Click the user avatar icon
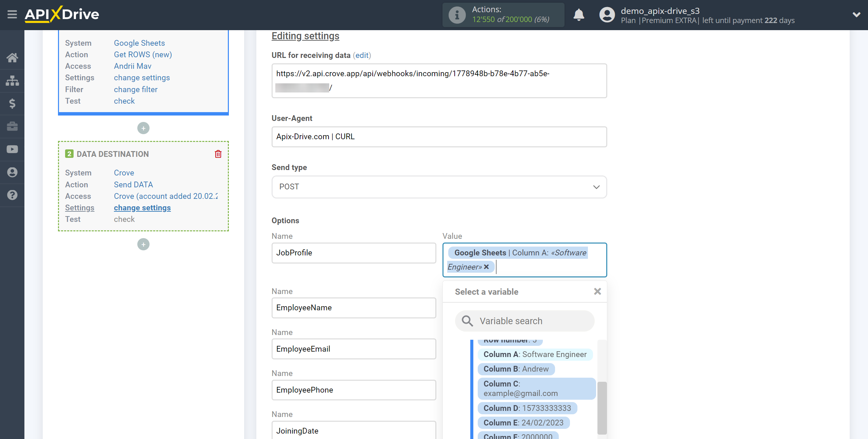868x439 pixels. click(607, 15)
